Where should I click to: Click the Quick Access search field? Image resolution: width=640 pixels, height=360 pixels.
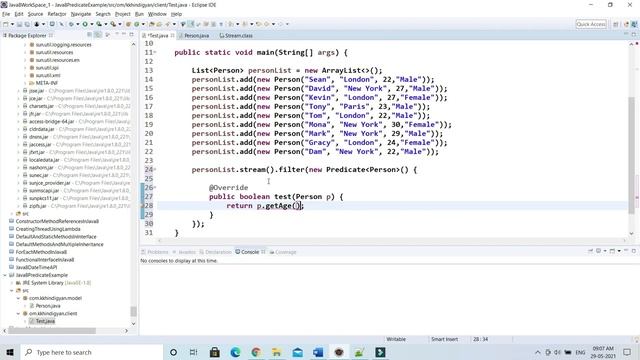click(591, 24)
